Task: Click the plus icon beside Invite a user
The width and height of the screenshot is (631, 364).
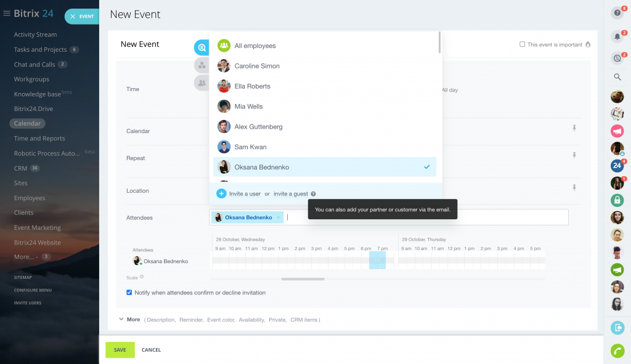Action: click(x=221, y=193)
